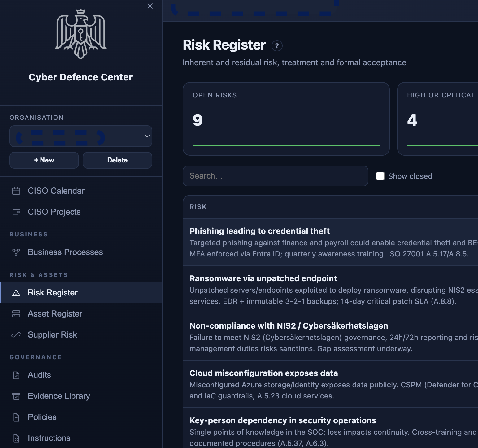Click the CISO Calendar calendar icon
This screenshot has height=448, width=478.
click(16, 191)
